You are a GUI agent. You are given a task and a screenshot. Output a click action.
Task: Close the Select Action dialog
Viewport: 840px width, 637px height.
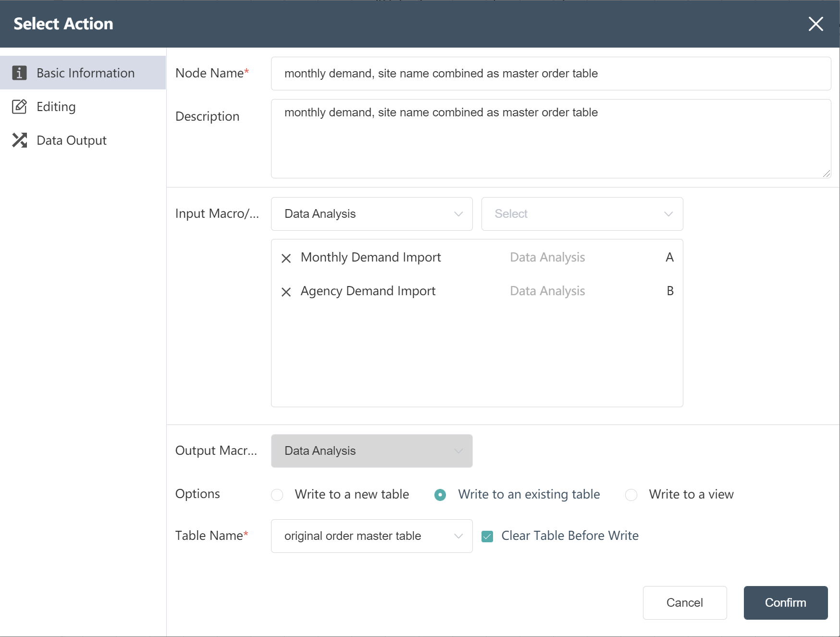pyautogui.click(x=815, y=24)
